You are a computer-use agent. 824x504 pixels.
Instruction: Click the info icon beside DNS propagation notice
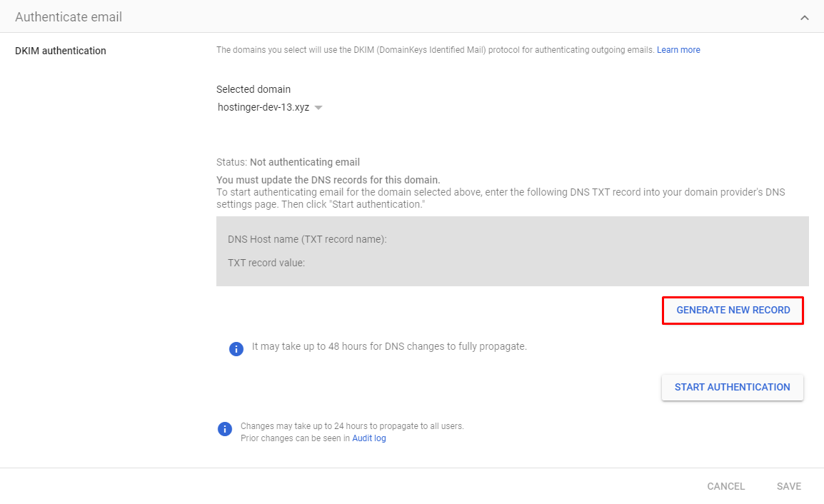[236, 348]
